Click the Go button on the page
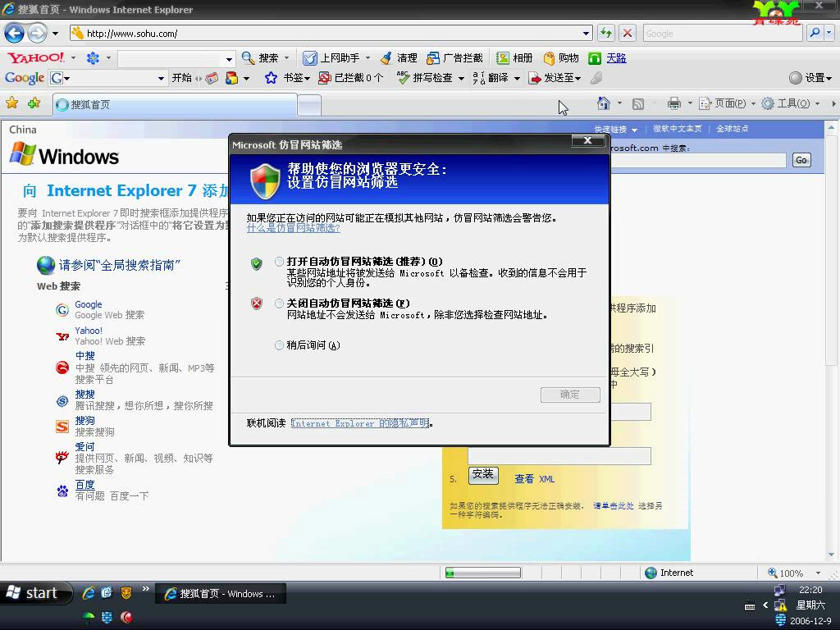 click(x=801, y=160)
